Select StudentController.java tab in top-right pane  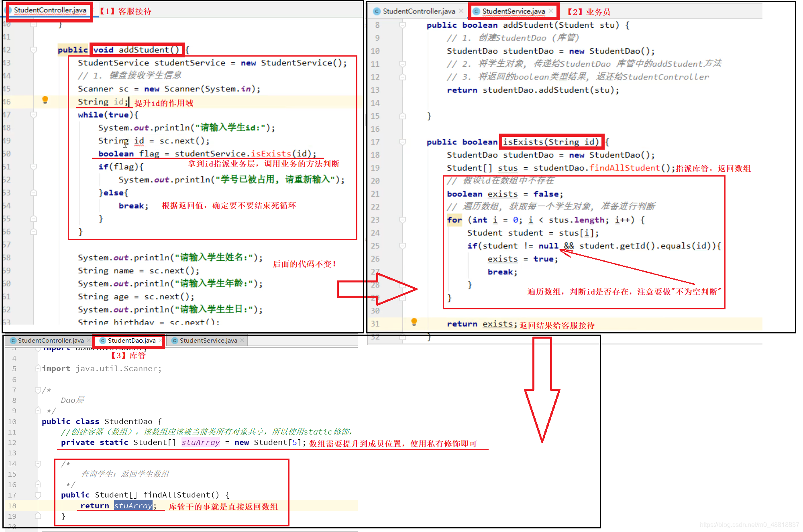418,11
